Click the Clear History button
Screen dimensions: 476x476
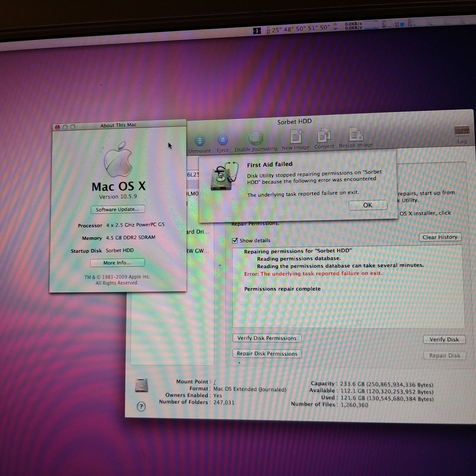point(440,237)
